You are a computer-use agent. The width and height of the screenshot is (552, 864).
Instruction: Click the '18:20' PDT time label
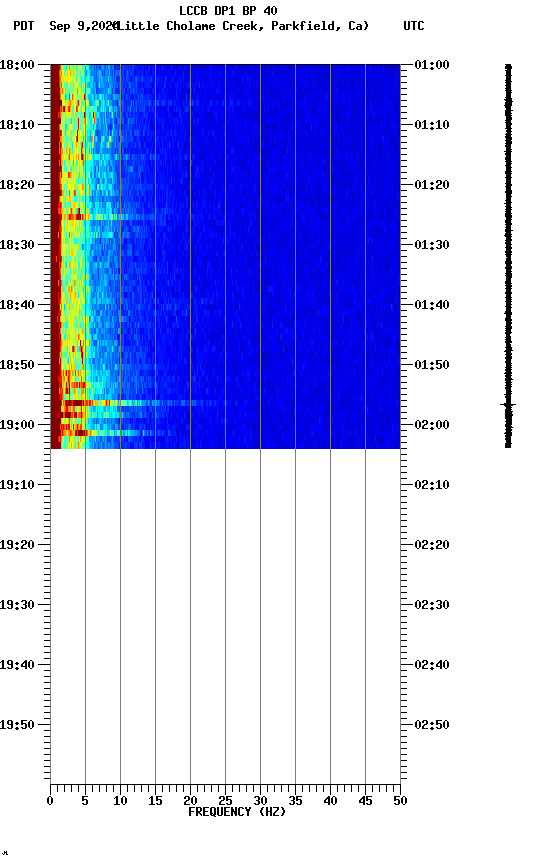click(17, 185)
